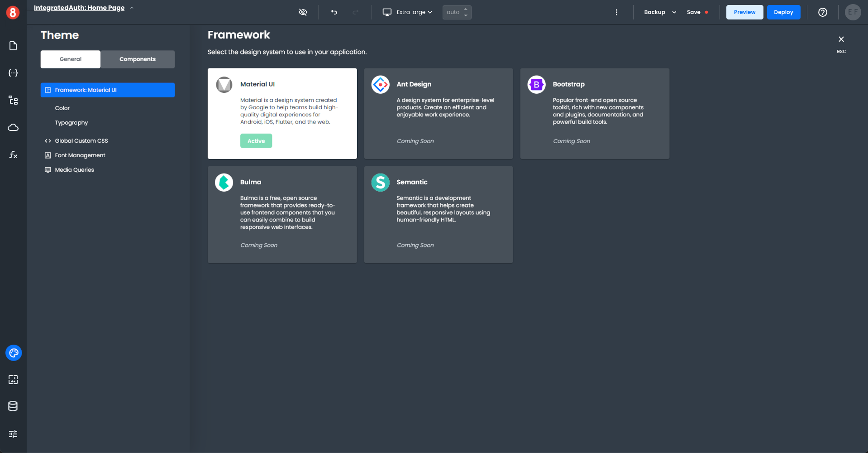Open Color settings in theme panel

(62, 108)
